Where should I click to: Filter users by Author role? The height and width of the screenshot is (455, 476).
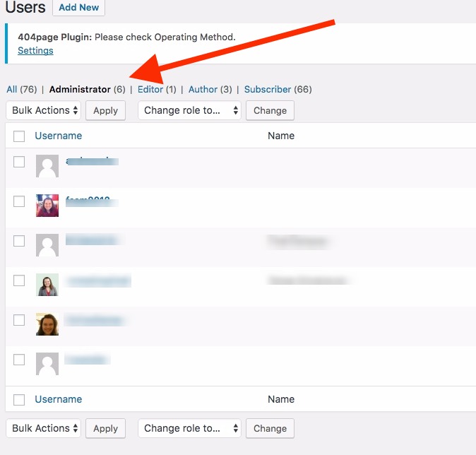tap(203, 90)
